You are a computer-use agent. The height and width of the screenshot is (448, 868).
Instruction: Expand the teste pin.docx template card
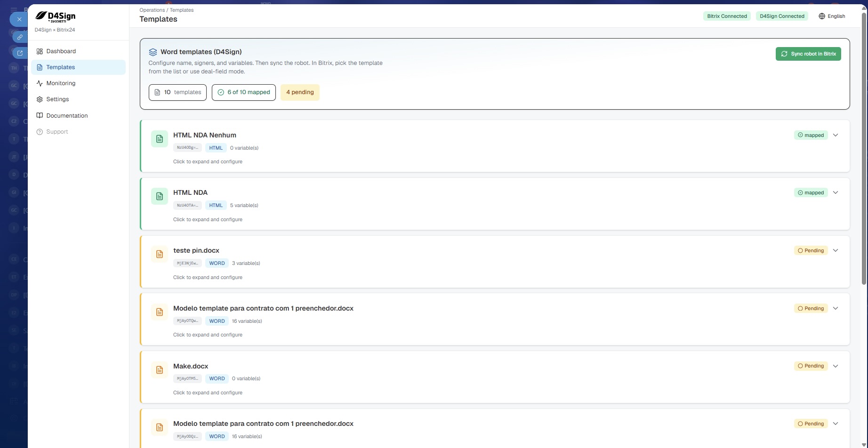836,250
